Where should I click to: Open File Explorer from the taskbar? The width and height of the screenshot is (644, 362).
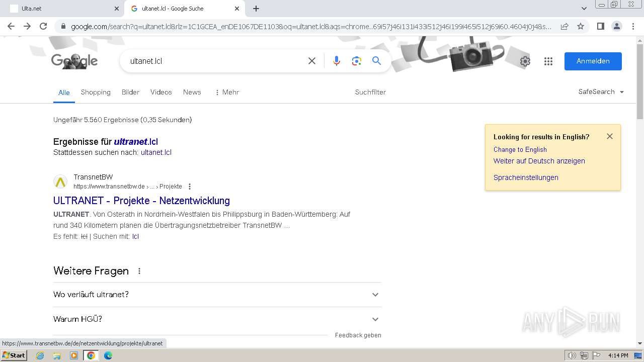57,355
